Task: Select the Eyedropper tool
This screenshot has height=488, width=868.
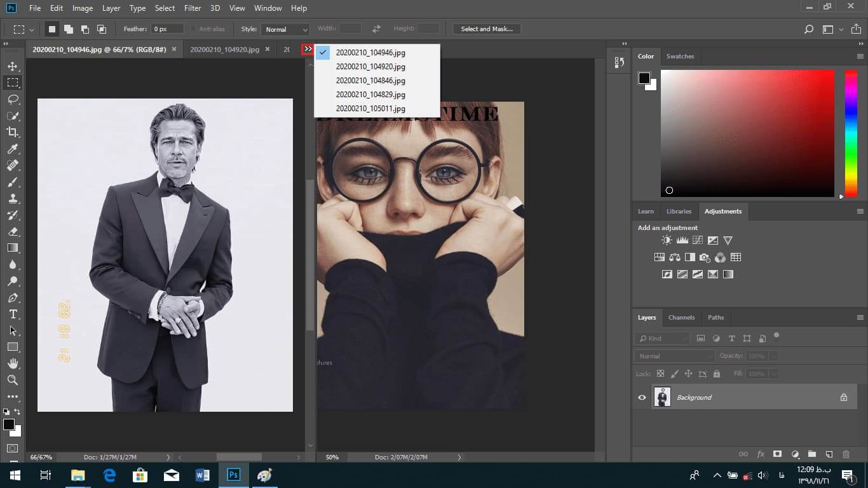Action: click(13, 149)
